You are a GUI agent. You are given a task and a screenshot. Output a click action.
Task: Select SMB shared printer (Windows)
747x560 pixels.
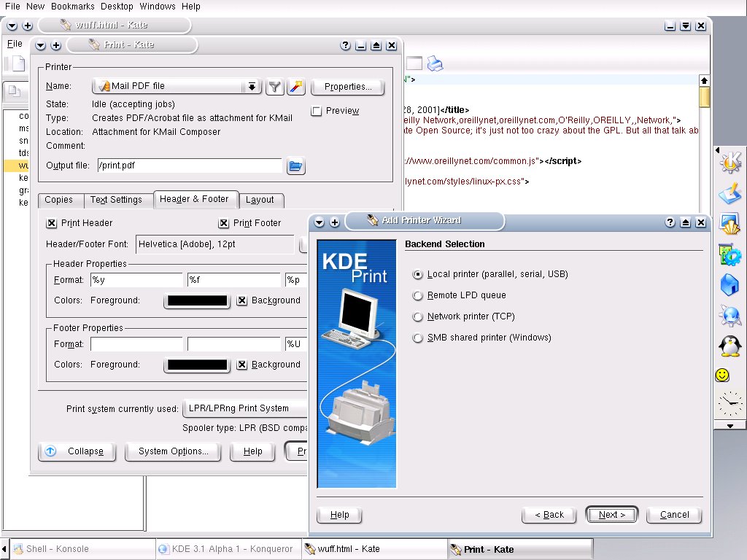pyautogui.click(x=417, y=338)
